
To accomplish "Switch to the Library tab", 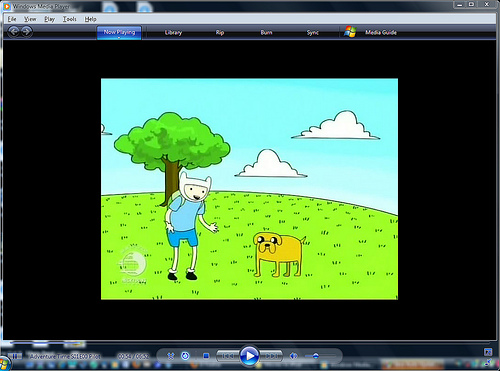I will pos(173,32).
